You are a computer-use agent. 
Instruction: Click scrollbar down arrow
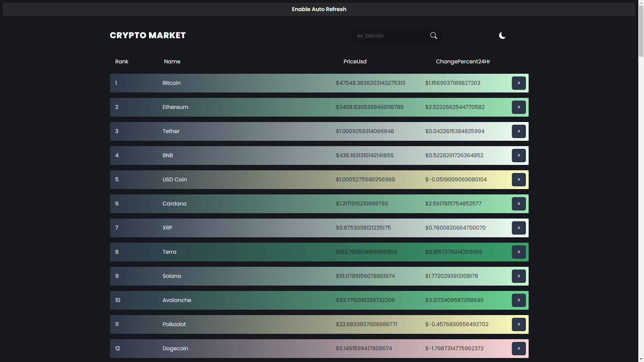641,359
